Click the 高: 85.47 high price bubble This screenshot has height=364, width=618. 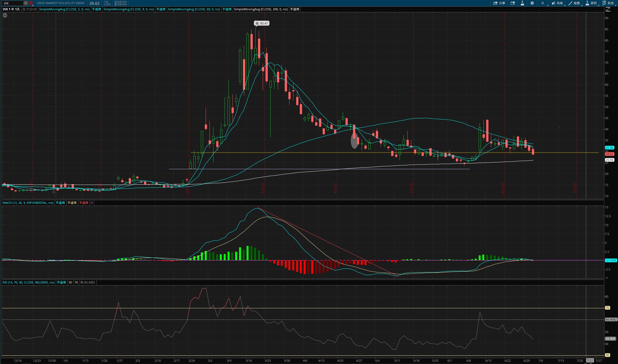(262, 23)
